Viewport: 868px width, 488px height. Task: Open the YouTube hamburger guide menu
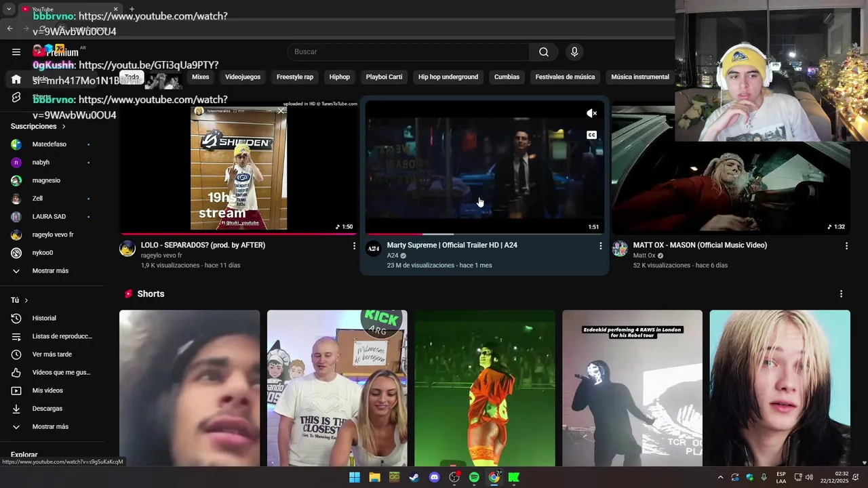(16, 52)
